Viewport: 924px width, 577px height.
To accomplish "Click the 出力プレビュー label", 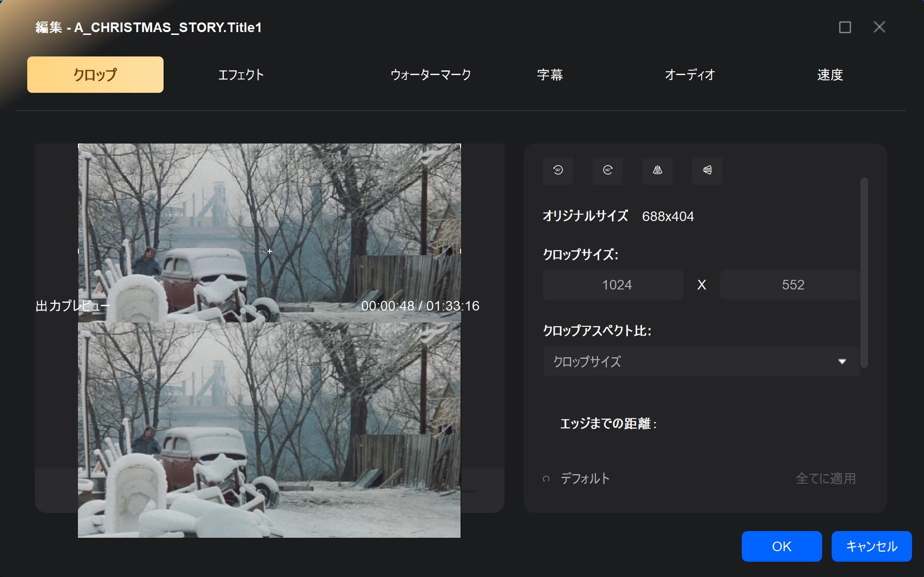I will [73, 306].
